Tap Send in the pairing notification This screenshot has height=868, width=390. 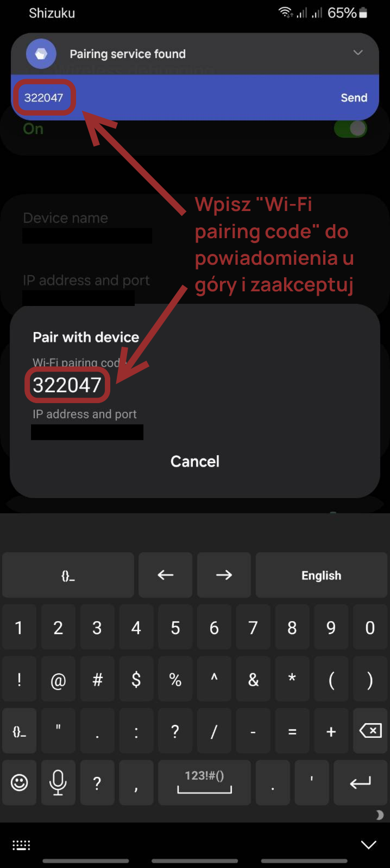click(x=354, y=98)
